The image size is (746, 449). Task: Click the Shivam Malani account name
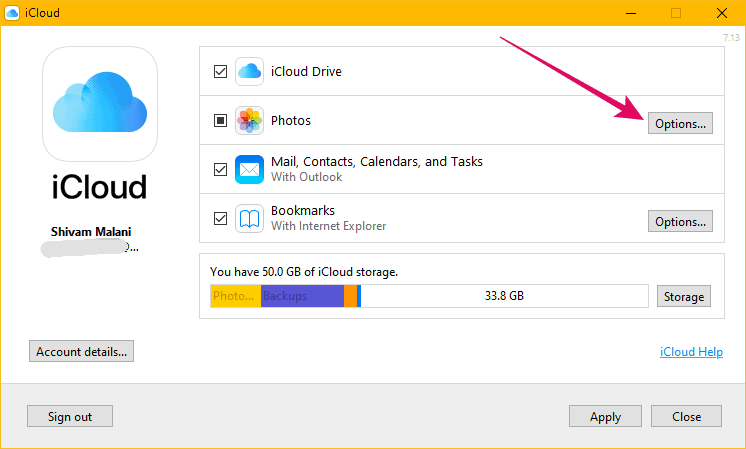(91, 232)
